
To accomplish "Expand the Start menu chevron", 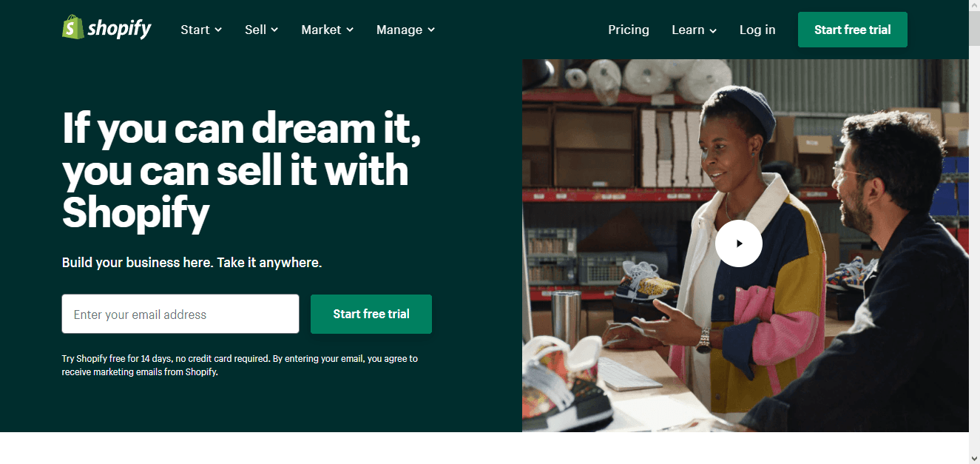I will [218, 30].
